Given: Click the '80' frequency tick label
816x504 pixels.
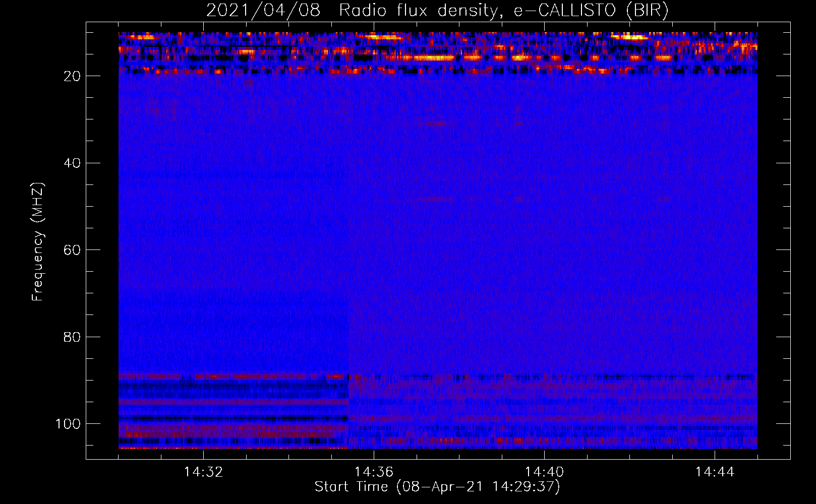Looking at the screenshot, I should [72, 337].
